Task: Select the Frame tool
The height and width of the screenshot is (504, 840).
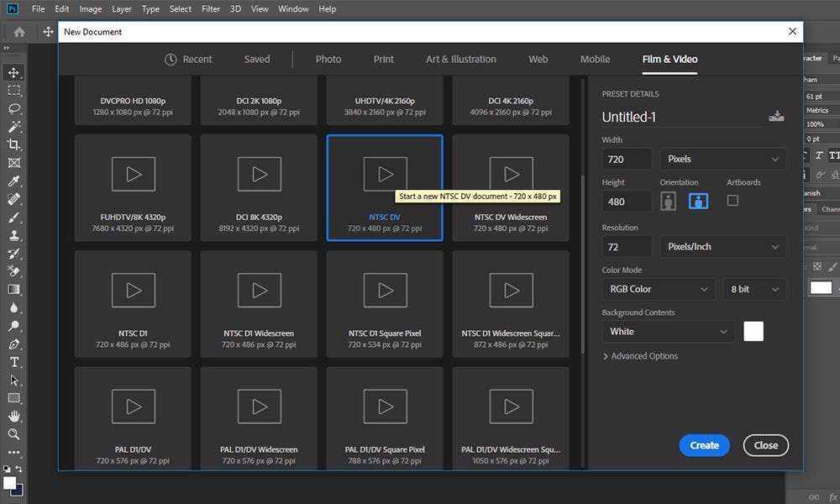Action: coord(14,163)
